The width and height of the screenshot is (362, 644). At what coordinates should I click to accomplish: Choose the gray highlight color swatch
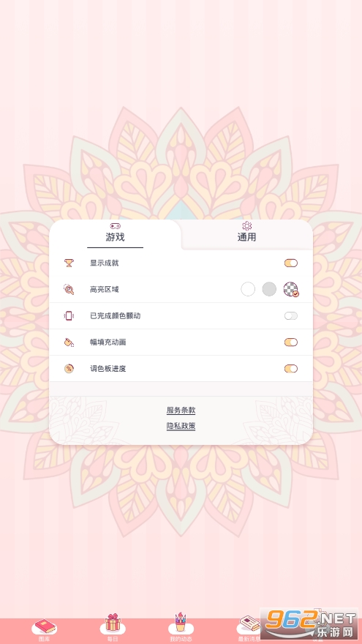[269, 289]
